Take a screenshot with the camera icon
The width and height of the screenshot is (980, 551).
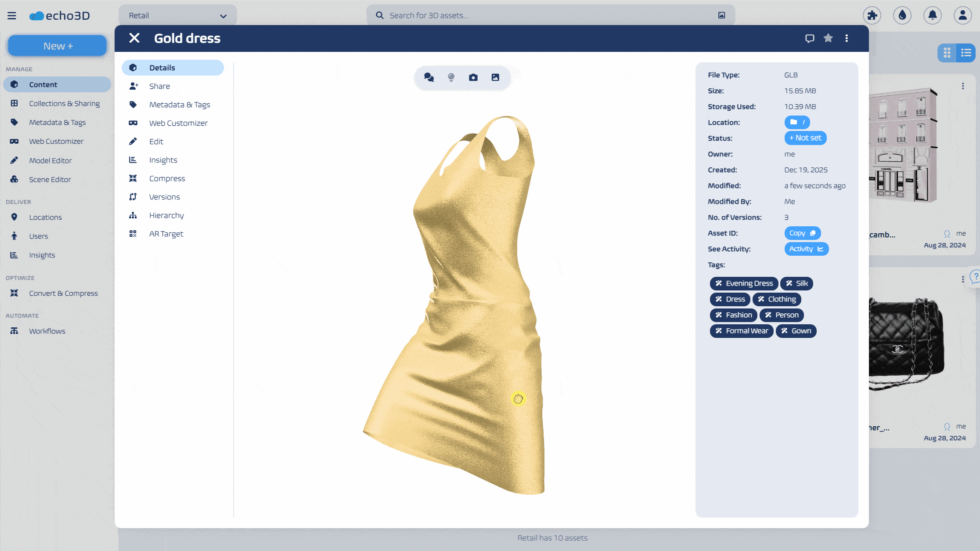(x=473, y=77)
